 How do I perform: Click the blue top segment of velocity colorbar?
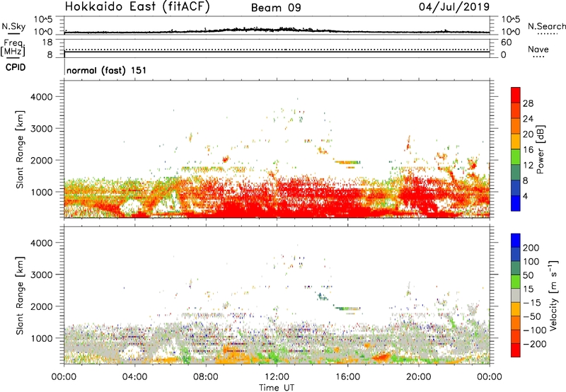coord(516,241)
